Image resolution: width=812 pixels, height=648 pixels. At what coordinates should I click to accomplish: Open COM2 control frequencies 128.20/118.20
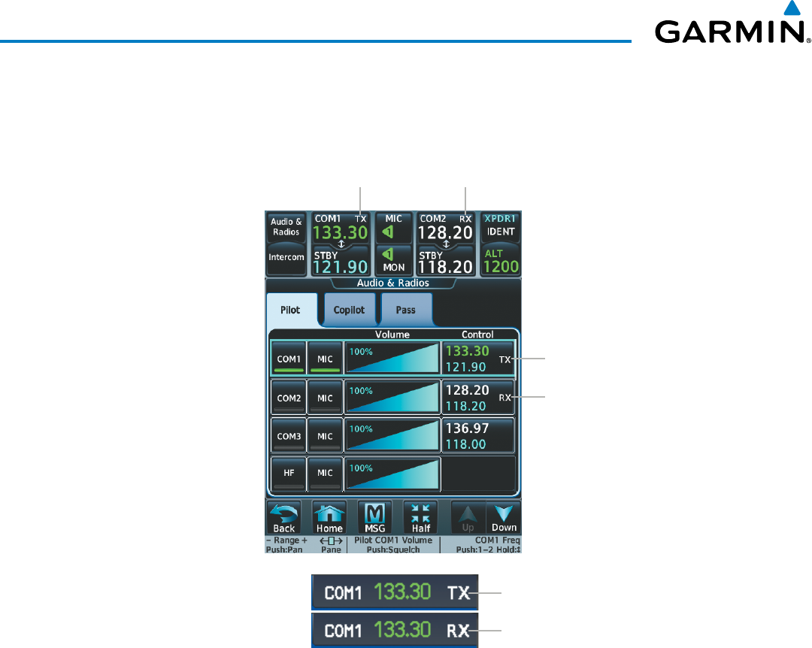(x=478, y=398)
